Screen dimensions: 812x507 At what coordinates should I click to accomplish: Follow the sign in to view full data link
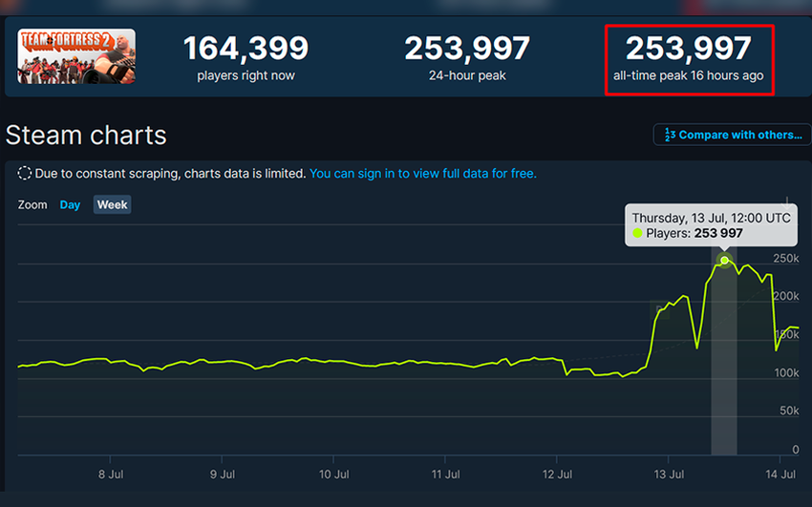tap(423, 174)
